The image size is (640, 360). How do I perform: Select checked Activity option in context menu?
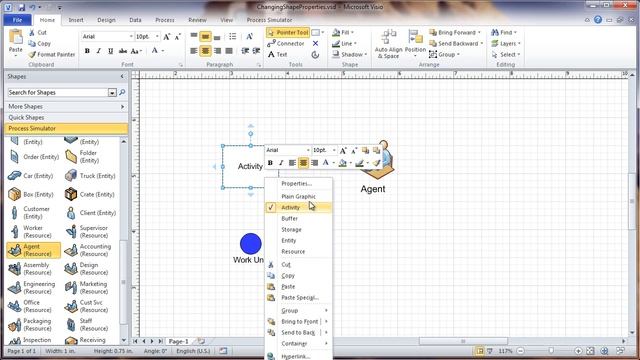click(x=298, y=207)
